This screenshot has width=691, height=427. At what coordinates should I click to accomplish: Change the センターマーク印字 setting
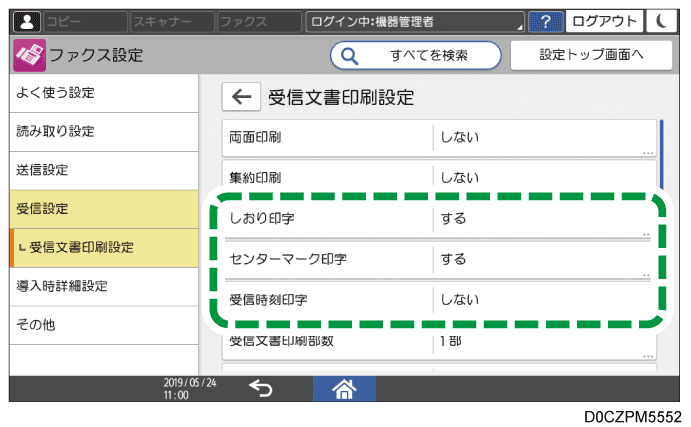(439, 259)
